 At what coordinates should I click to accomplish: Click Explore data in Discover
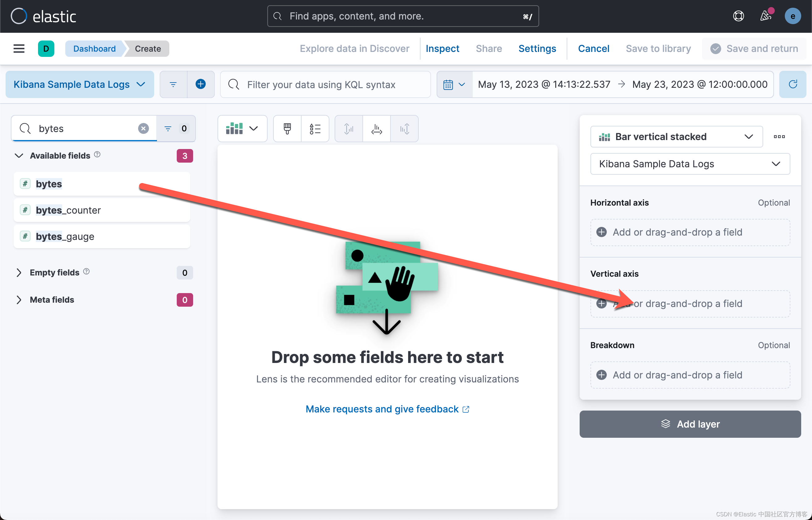[x=354, y=49]
